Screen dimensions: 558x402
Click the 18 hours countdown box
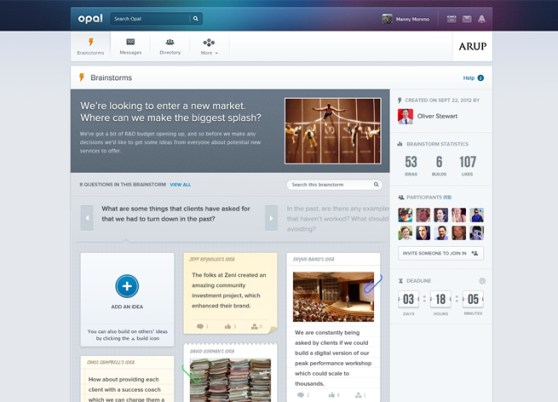click(x=441, y=299)
